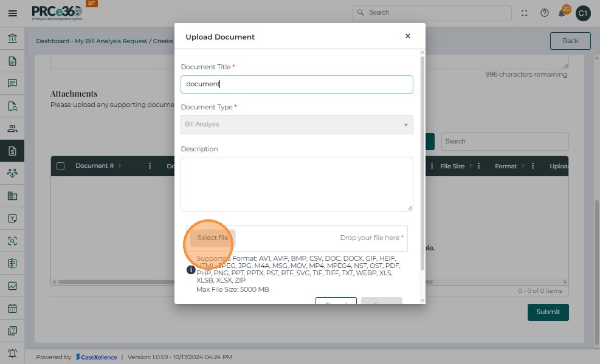Open the help question sidebar icon

point(12,331)
